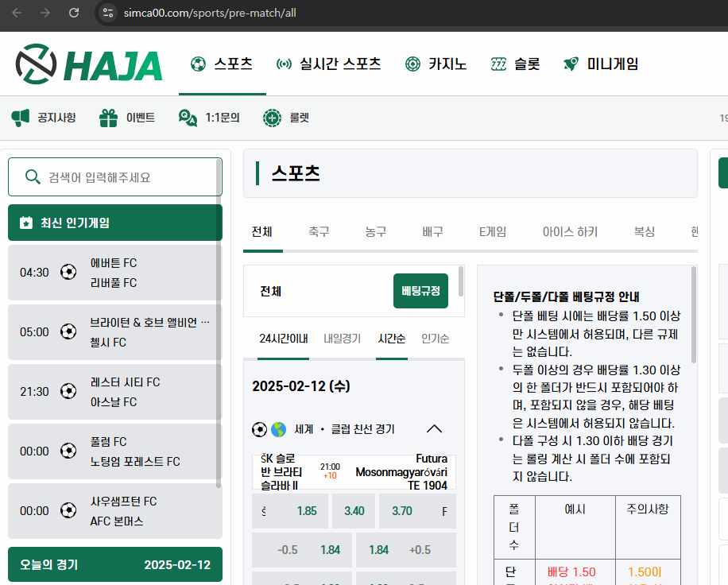Select the 24시간이내 filter
The height and width of the screenshot is (585, 728).
click(x=283, y=339)
